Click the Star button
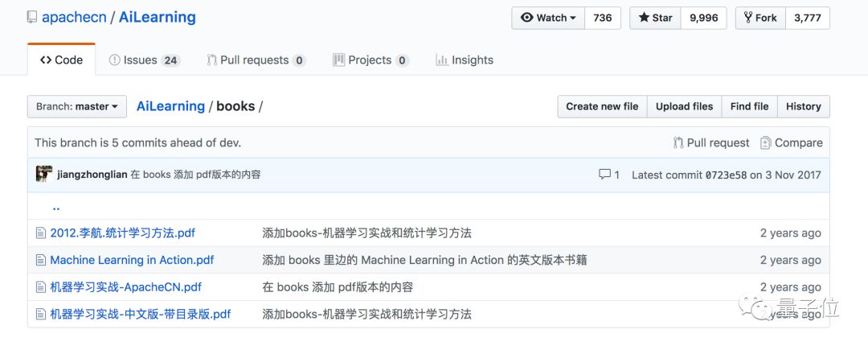Image resolution: width=868 pixels, height=346 pixels. (x=655, y=18)
